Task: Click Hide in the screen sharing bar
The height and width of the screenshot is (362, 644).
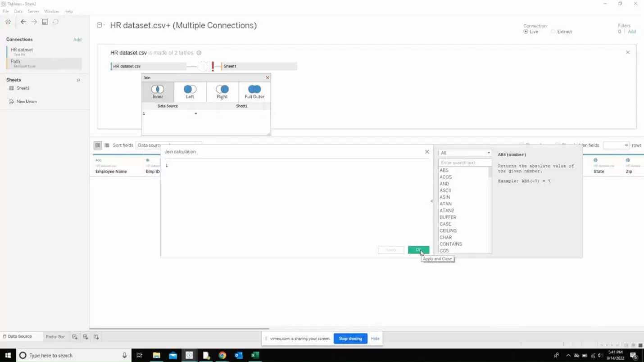Action: click(x=375, y=339)
